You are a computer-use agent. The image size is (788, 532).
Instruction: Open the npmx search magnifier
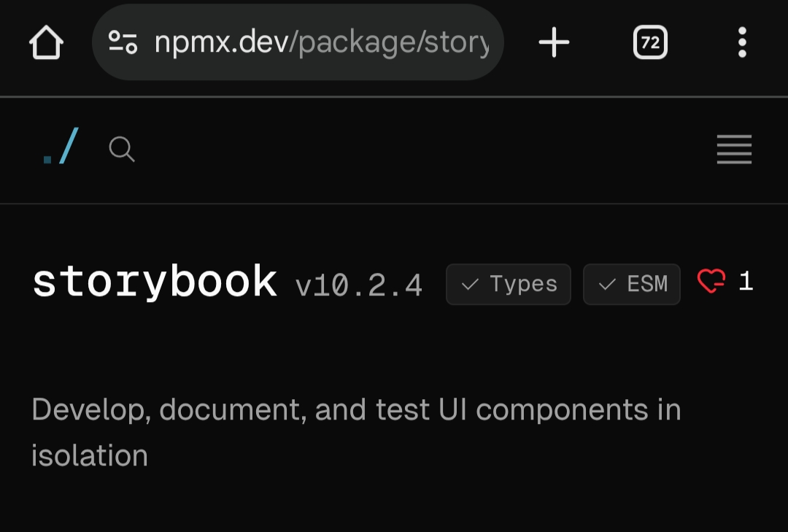pyautogui.click(x=122, y=150)
